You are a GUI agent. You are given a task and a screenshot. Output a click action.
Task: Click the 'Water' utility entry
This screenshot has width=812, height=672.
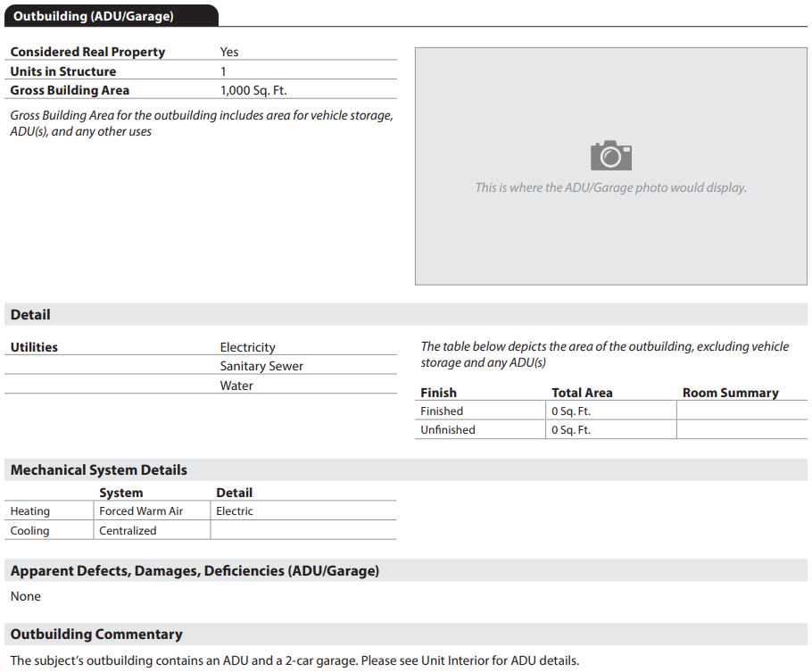pos(236,386)
